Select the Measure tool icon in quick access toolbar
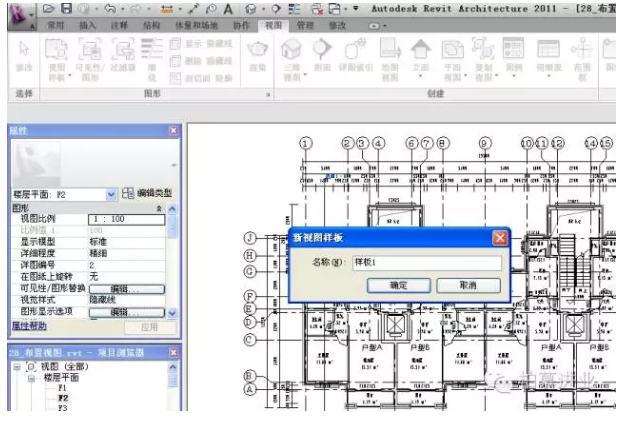This screenshot has height=421, width=626. coord(167,9)
